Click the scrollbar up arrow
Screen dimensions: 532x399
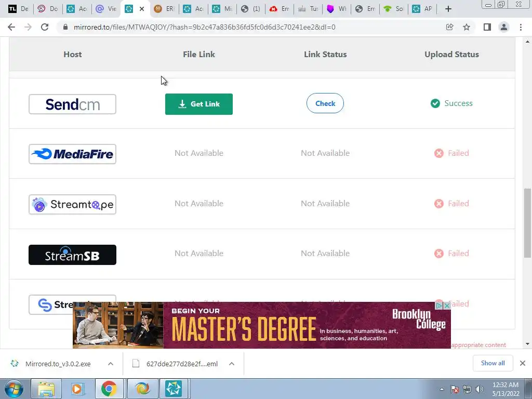coord(527,42)
